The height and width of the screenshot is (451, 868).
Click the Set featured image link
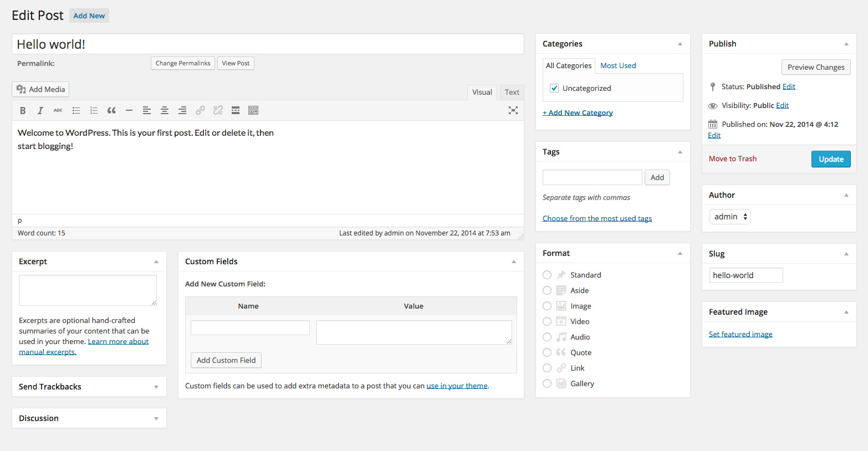coord(741,334)
